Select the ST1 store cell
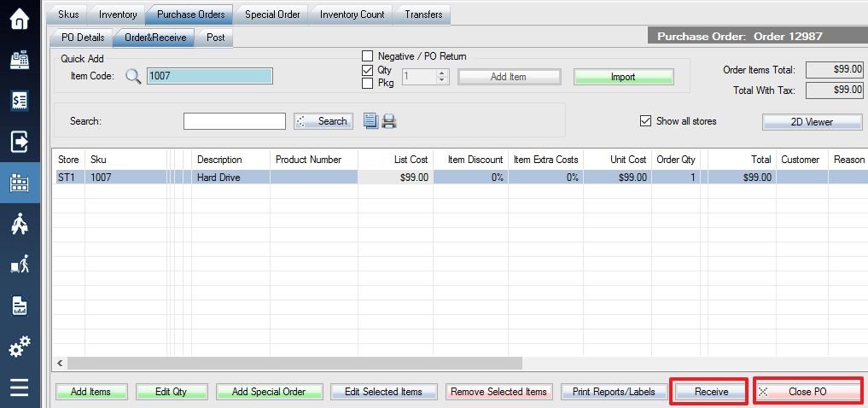This screenshot has width=868, height=408. click(68, 178)
